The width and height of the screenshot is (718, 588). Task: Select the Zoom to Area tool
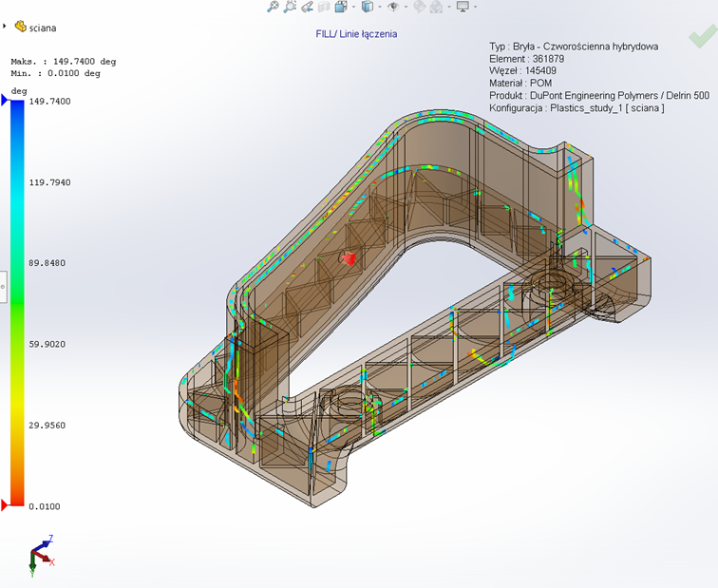(x=290, y=7)
